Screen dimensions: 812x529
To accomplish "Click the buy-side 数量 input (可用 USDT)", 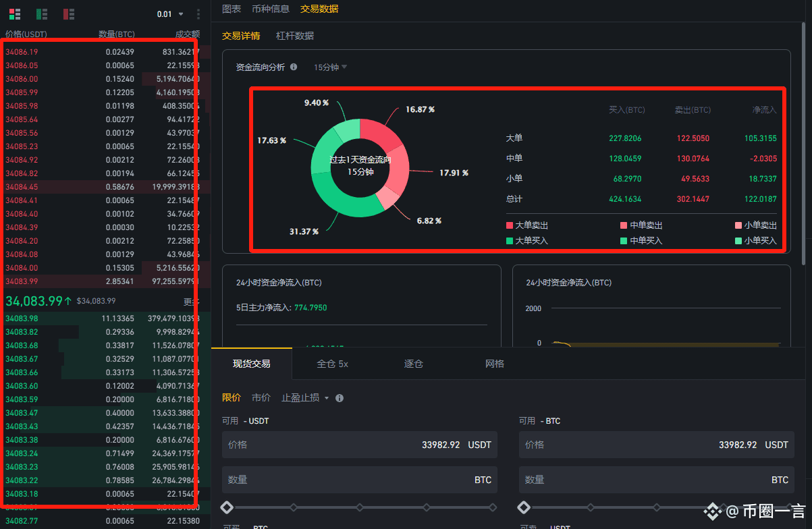I will coord(360,480).
